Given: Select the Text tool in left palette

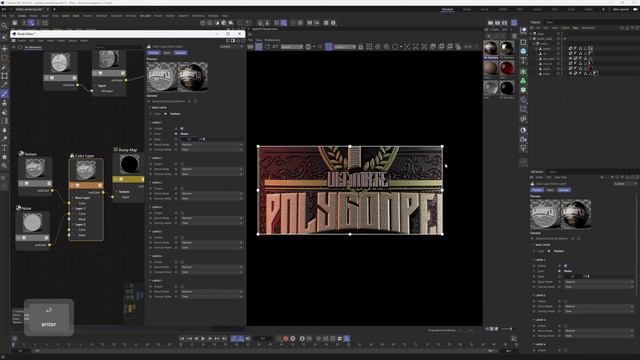Looking at the screenshot, I should pyautogui.click(x=4, y=148).
